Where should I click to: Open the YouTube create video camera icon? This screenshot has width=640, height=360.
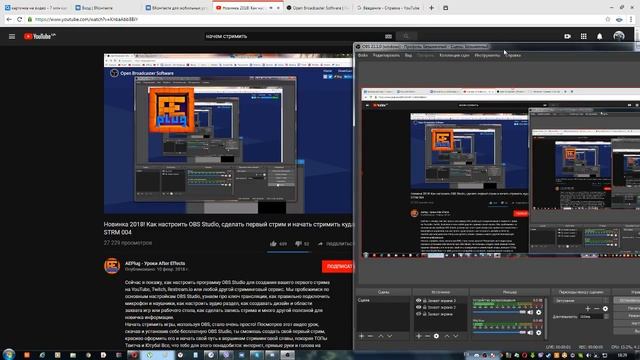click(567, 36)
